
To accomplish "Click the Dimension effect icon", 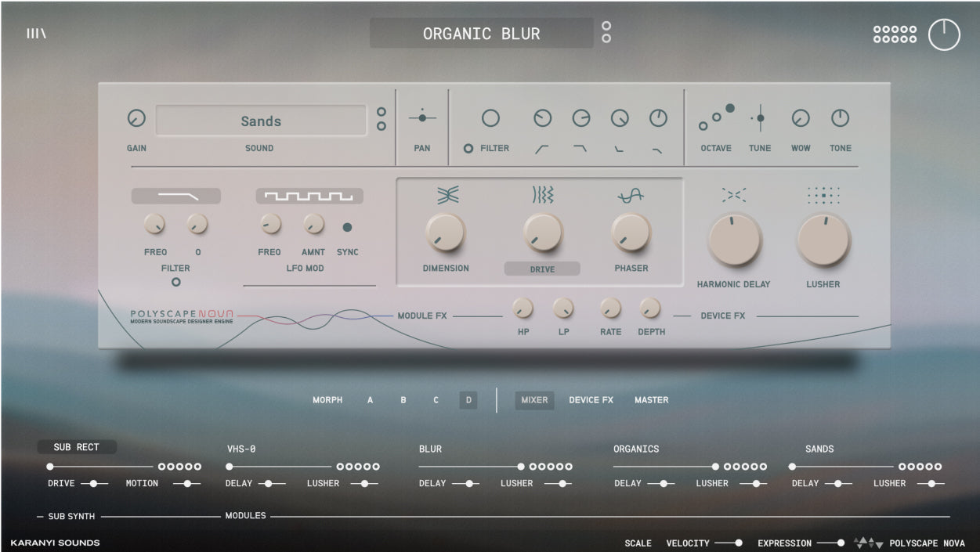I will coord(446,196).
